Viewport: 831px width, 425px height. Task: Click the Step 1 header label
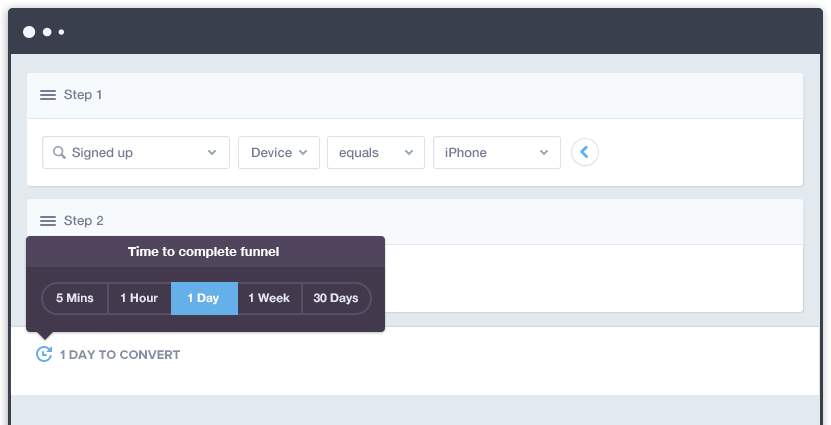(83, 95)
